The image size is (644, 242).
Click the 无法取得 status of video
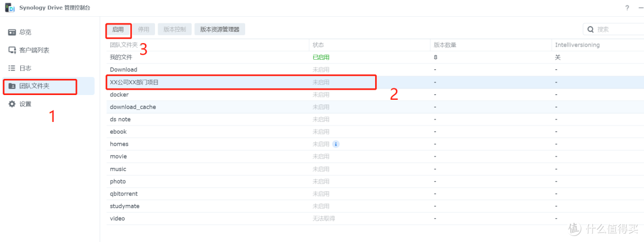[x=324, y=219]
